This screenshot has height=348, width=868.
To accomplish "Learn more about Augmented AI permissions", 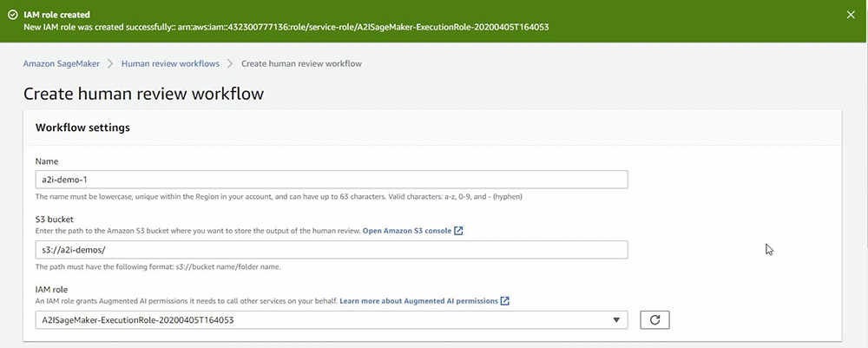I will pos(418,301).
